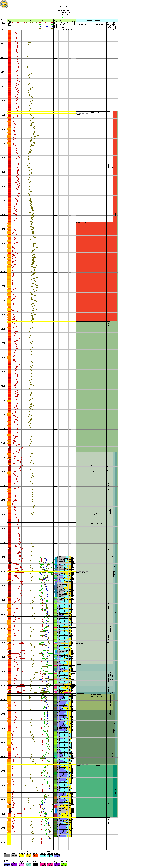Screen dimensions: 154x868
Task: Click the 'AMT Resistivity' track header
Action: [x=32, y=21]
